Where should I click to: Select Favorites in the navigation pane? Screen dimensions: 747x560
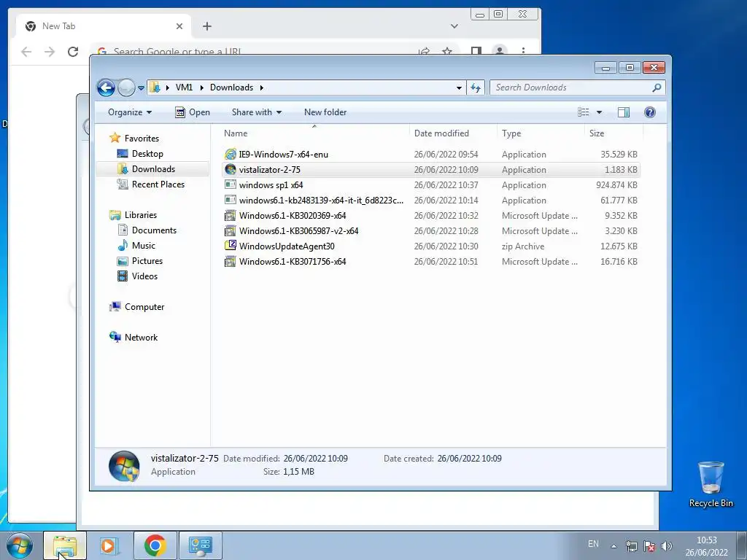click(x=142, y=139)
